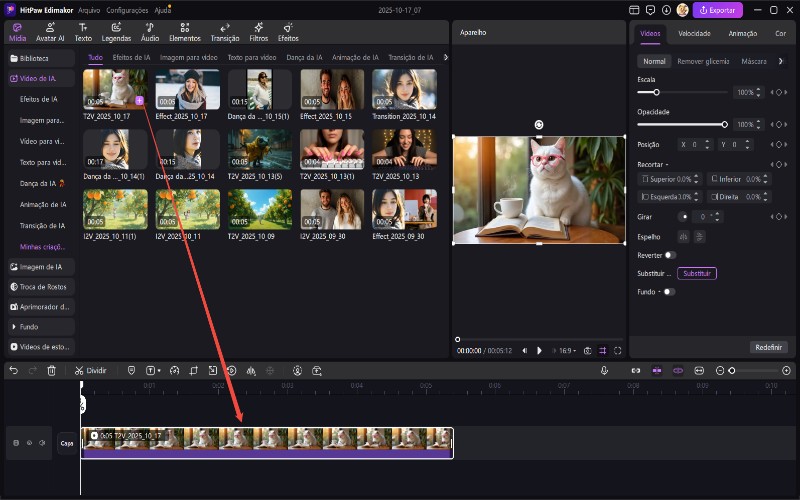Open the Filtros panel

(x=259, y=32)
